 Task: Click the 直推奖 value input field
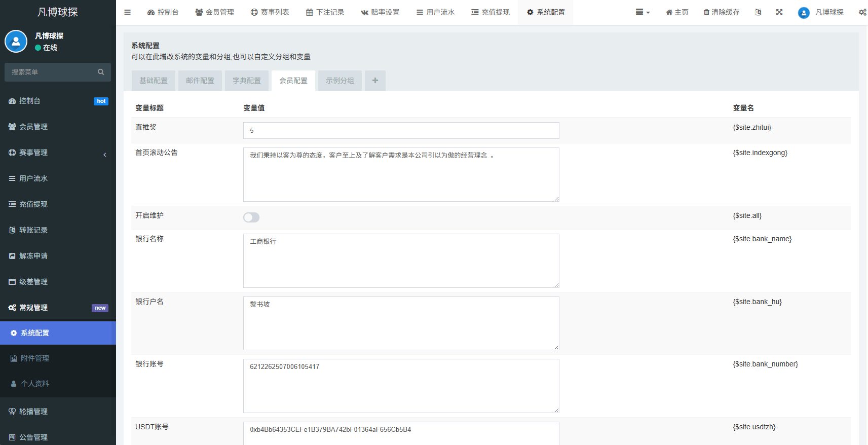point(401,130)
